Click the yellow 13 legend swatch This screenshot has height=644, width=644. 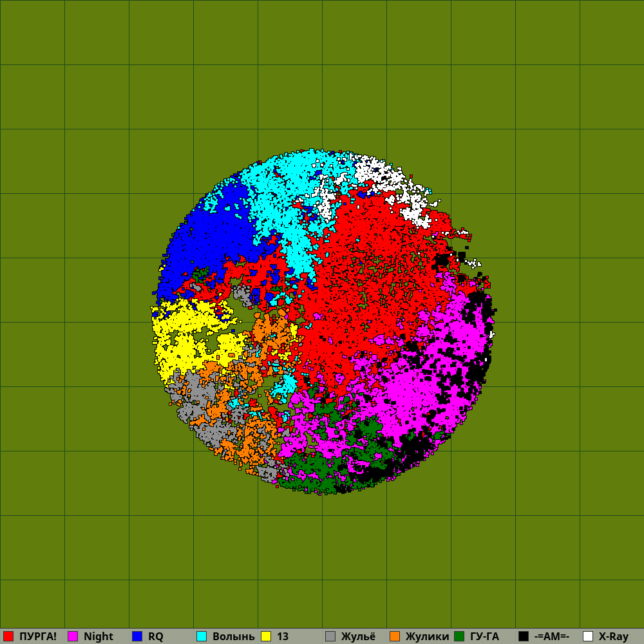(x=266, y=636)
